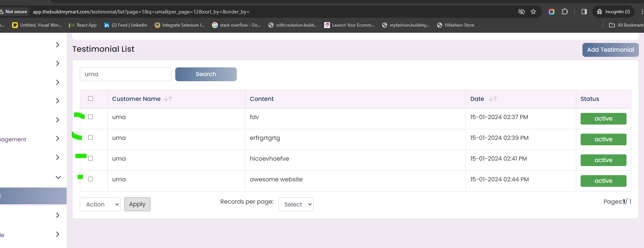Click the address bar URL
Image resolution: width=644 pixels, height=248 pixels.
(141, 12)
